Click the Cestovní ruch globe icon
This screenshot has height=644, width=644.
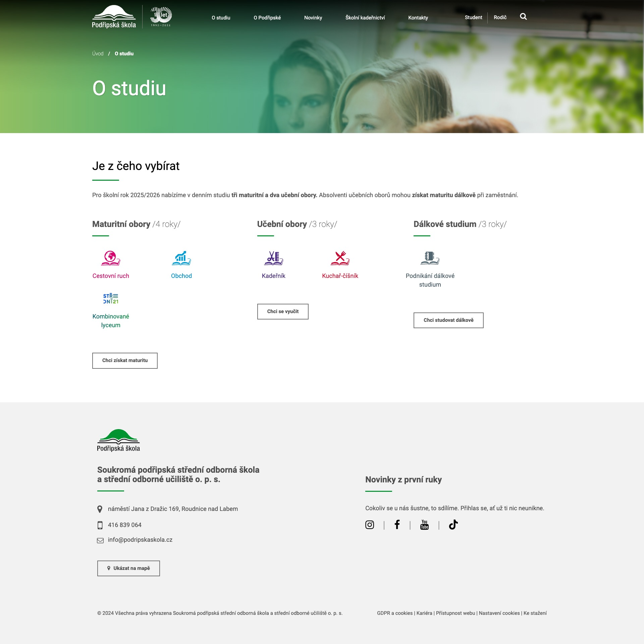[x=111, y=258]
